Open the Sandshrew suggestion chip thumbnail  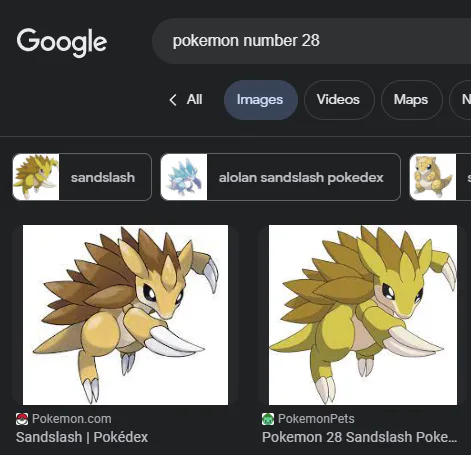click(x=433, y=177)
